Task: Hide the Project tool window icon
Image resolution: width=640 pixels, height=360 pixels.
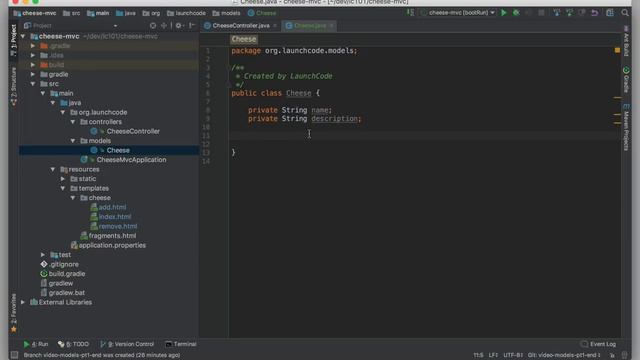Action: point(192,25)
